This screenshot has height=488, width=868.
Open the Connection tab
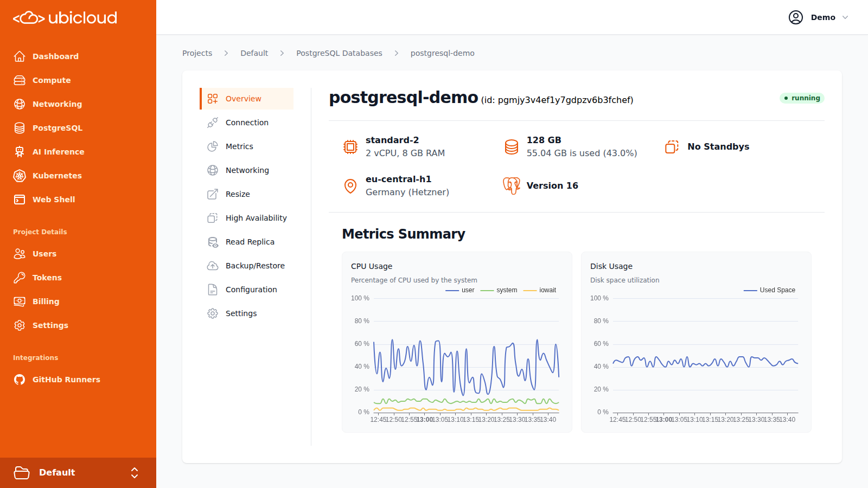coord(247,123)
